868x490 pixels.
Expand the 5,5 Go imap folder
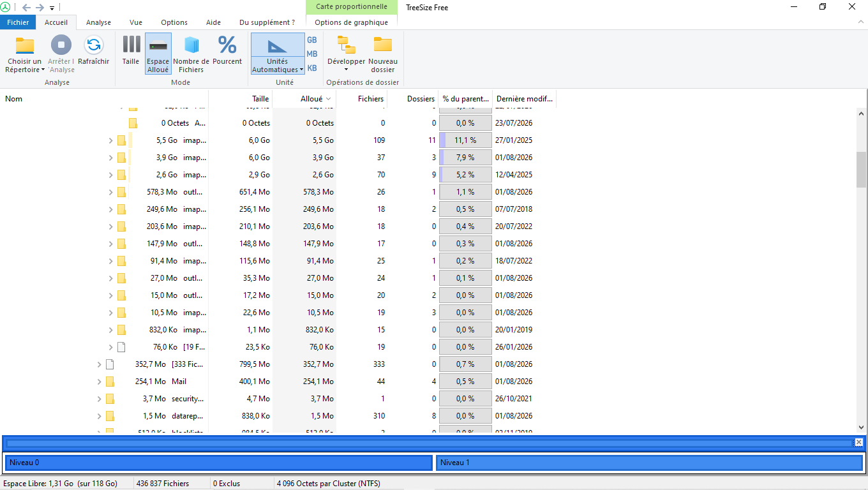110,140
